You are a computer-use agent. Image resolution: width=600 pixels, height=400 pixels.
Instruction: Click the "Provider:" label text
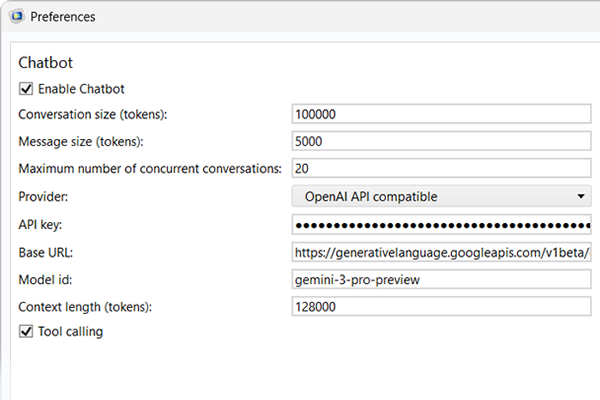(x=44, y=197)
